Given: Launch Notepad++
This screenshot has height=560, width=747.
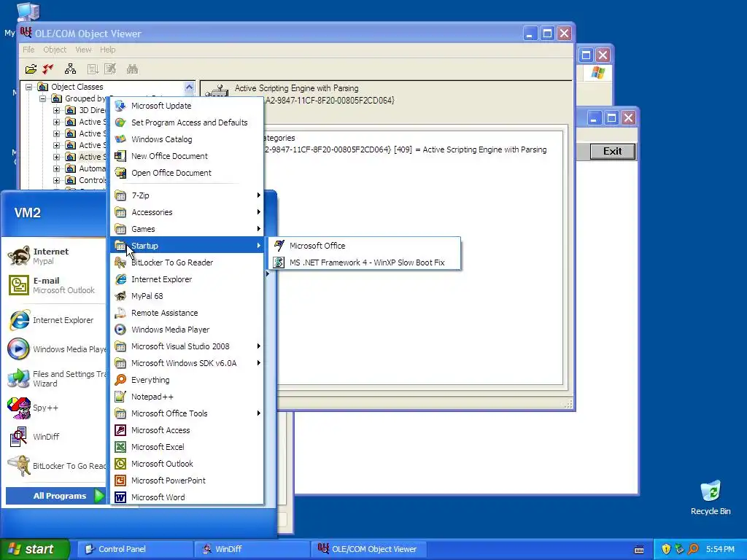Looking at the screenshot, I should coord(187,397).
